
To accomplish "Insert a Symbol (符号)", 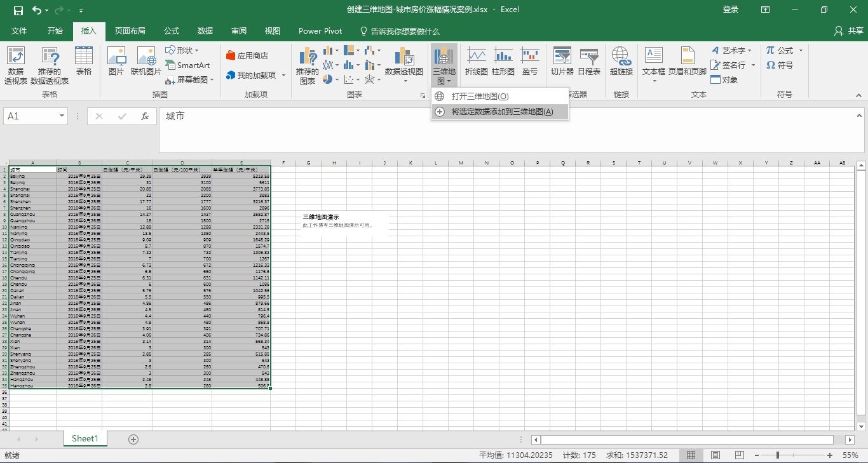I will (x=780, y=65).
